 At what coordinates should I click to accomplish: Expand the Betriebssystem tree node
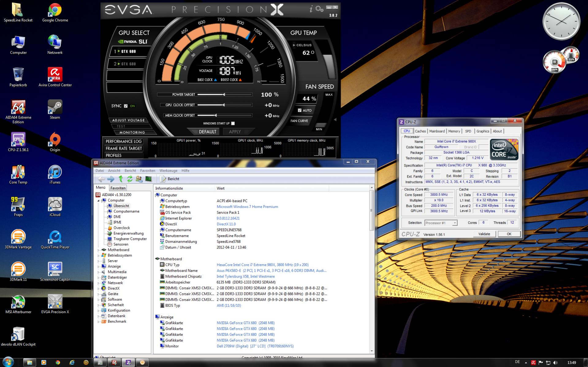pyautogui.click(x=99, y=256)
